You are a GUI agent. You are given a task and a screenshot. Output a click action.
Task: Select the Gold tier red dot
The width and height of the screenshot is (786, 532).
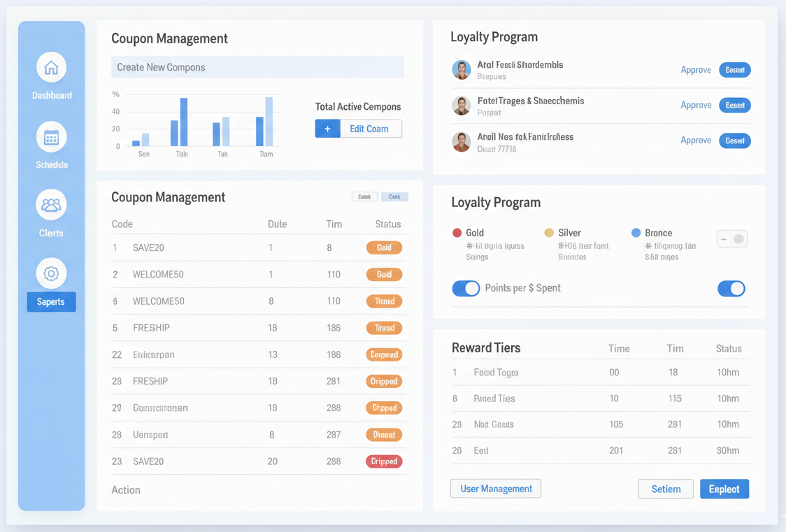pos(457,233)
